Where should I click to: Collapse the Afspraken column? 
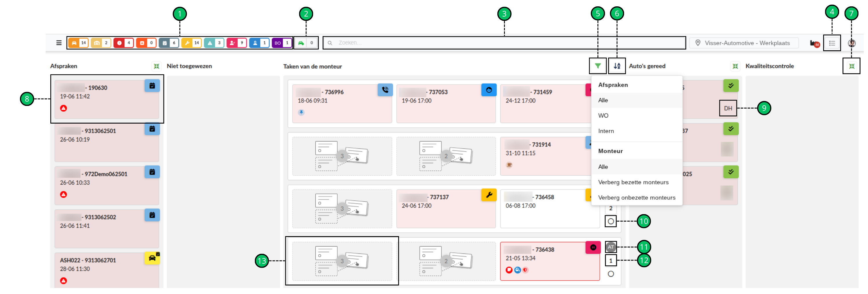(x=156, y=66)
